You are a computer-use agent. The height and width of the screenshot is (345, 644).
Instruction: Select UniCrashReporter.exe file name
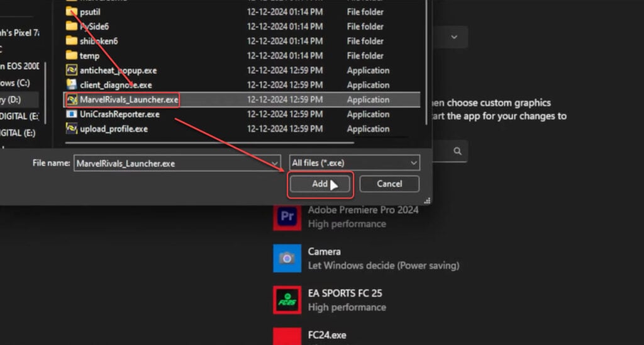pyautogui.click(x=119, y=115)
